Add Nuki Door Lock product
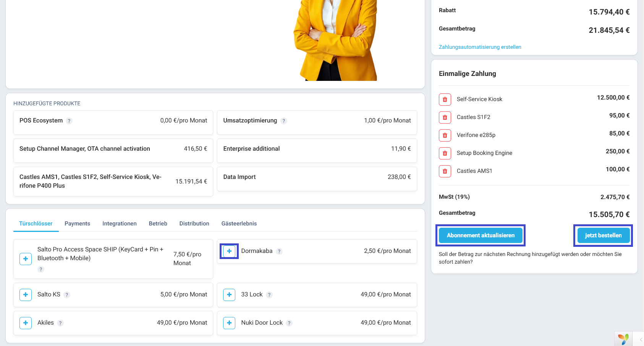The width and height of the screenshot is (644, 346). click(229, 323)
